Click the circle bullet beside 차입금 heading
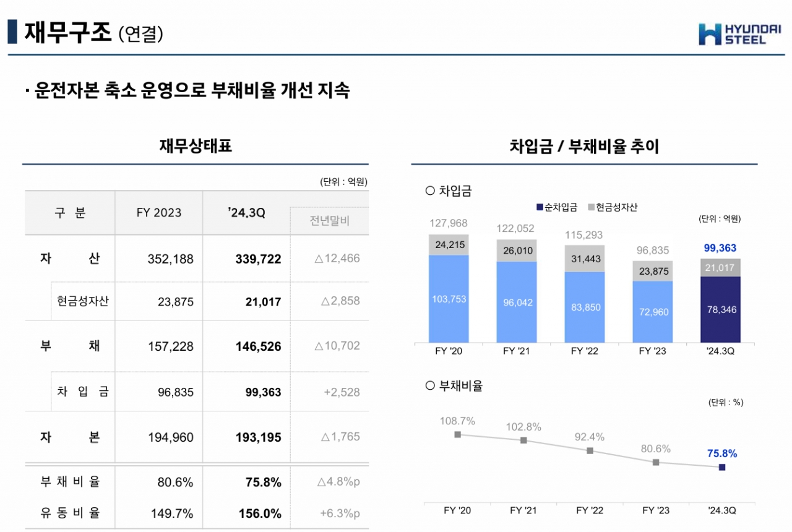 point(430,192)
